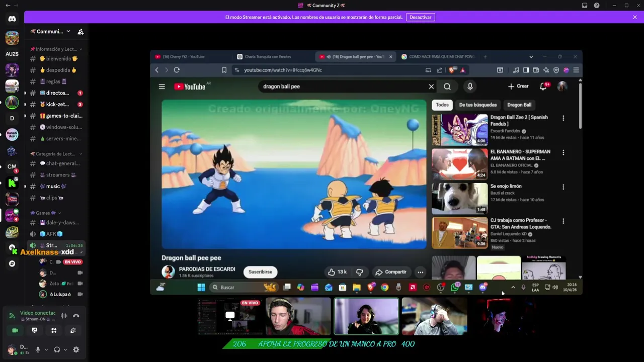644x362 pixels.
Task: Switch to COMO HACE PARA QUE MI CHAT tab
Action: pyautogui.click(x=438, y=57)
